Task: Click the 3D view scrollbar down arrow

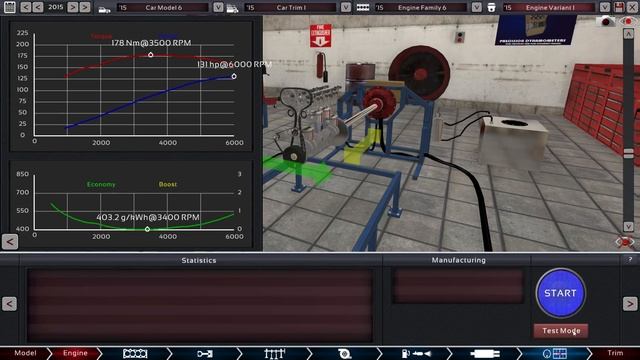Action: pyautogui.click(x=628, y=226)
